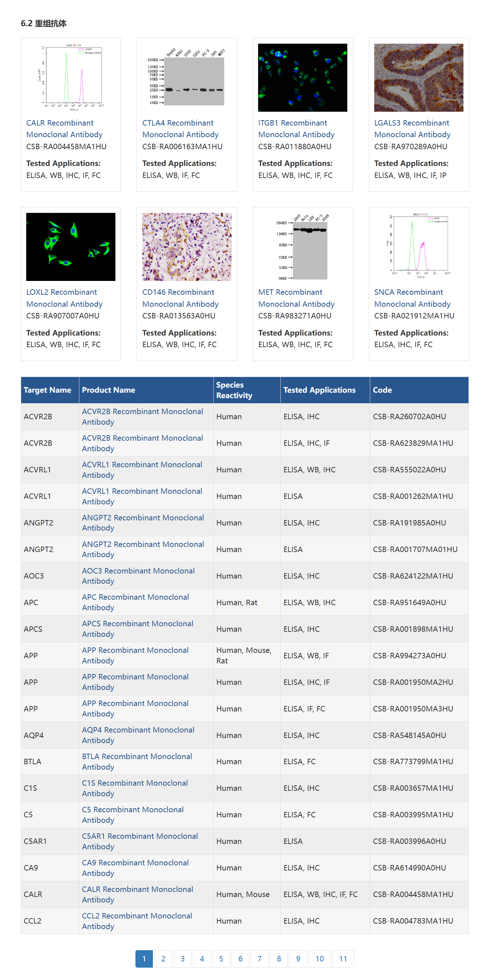Image resolution: width=490 pixels, height=980 pixels.
Task: Open the CALR flow cytometry product image
Action: coord(71,78)
